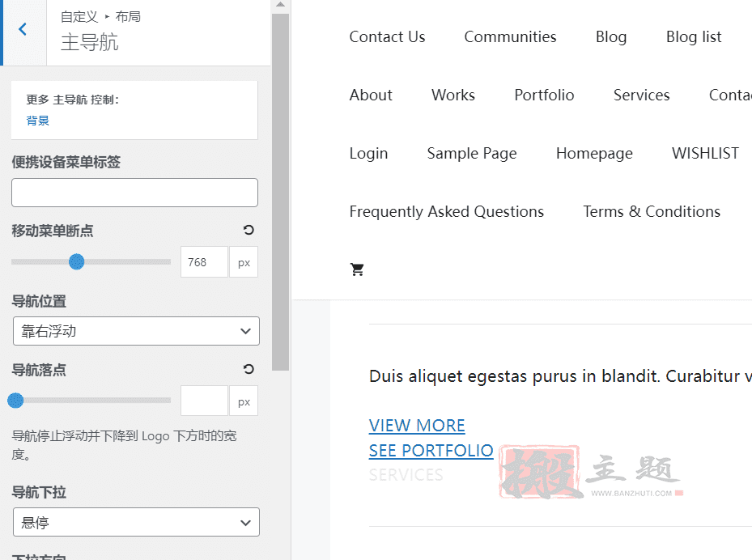Follow the VIEW MORE link
This screenshot has width=752, height=560.
tap(417, 426)
